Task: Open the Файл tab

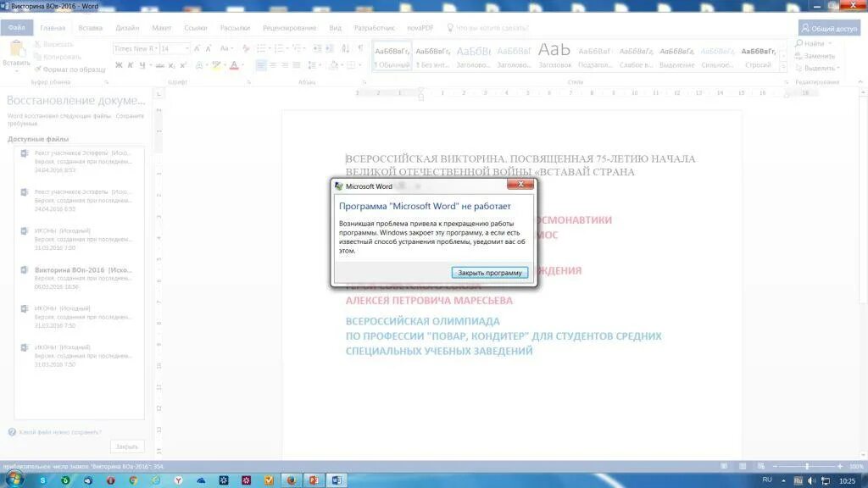Action: [x=17, y=28]
